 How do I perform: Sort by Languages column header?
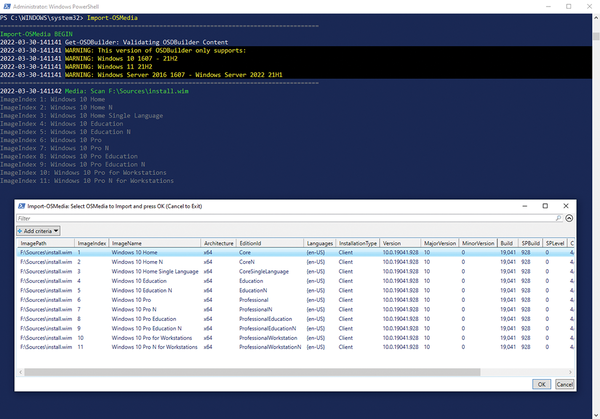320,243
